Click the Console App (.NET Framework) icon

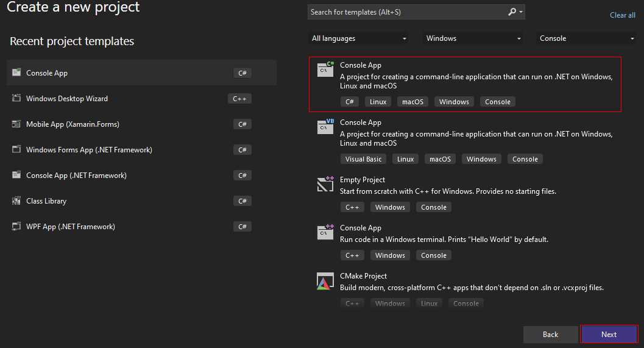[x=16, y=175]
